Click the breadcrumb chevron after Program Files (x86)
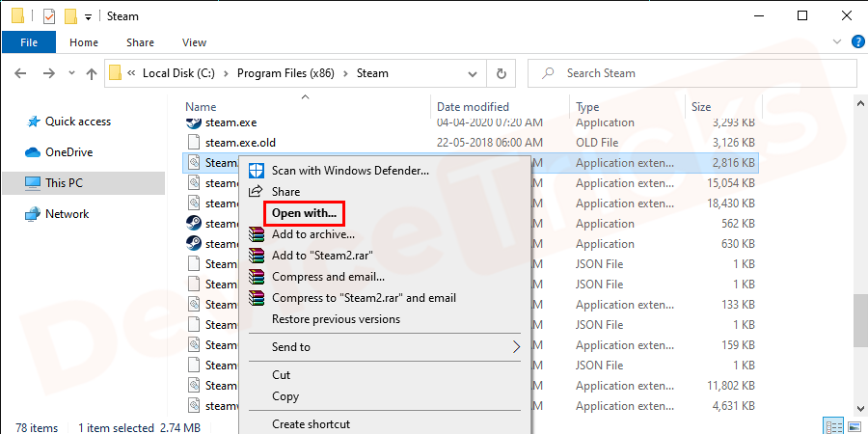The width and height of the screenshot is (868, 434). pos(345,73)
